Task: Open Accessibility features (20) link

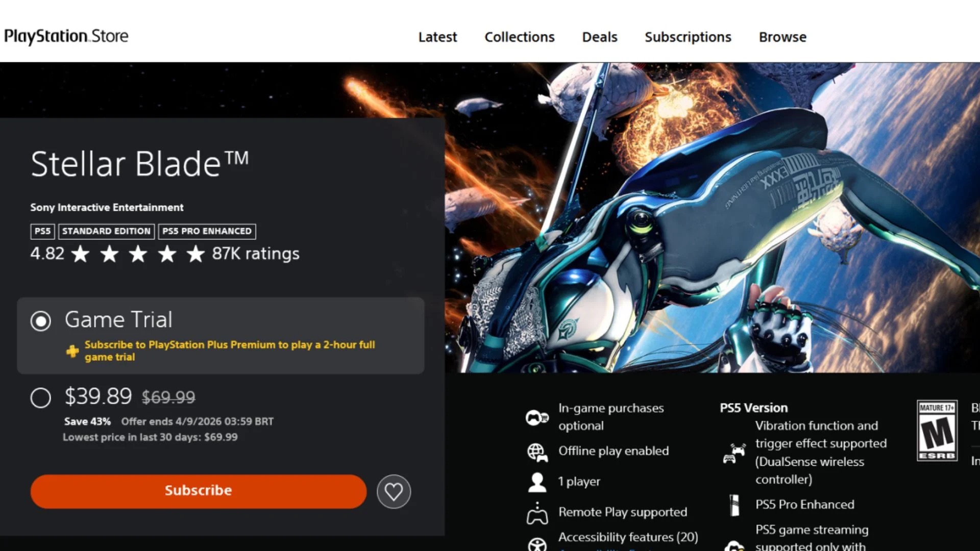Action: coord(628,537)
